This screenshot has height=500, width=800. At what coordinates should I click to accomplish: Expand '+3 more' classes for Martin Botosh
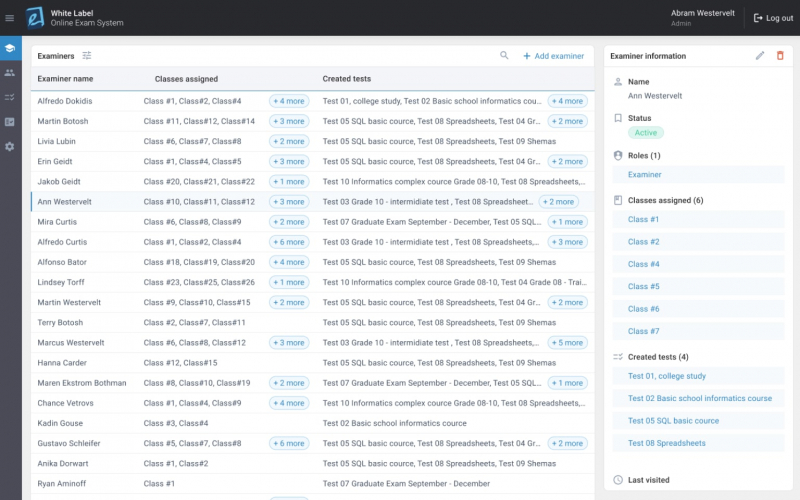[289, 121]
